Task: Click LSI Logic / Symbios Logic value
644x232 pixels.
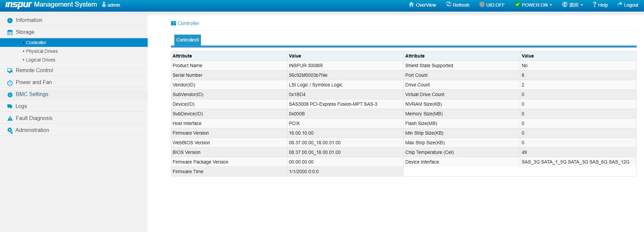Action: 316,85
